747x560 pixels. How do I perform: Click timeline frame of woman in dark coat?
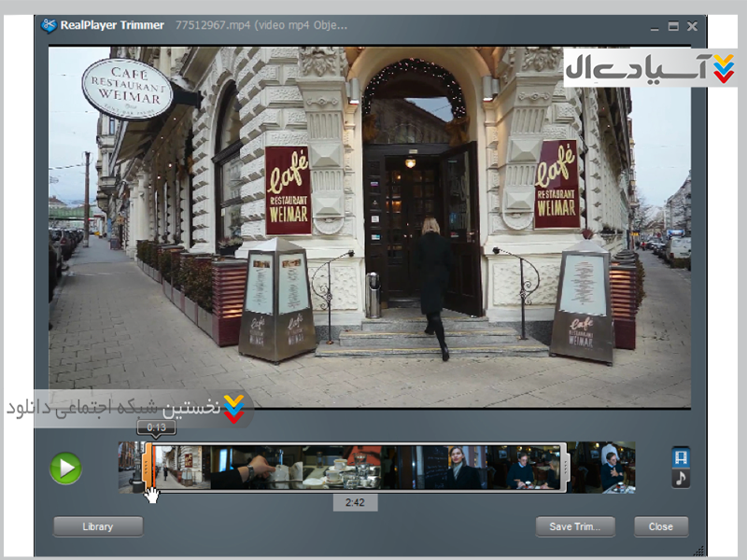pyautogui.click(x=458, y=467)
